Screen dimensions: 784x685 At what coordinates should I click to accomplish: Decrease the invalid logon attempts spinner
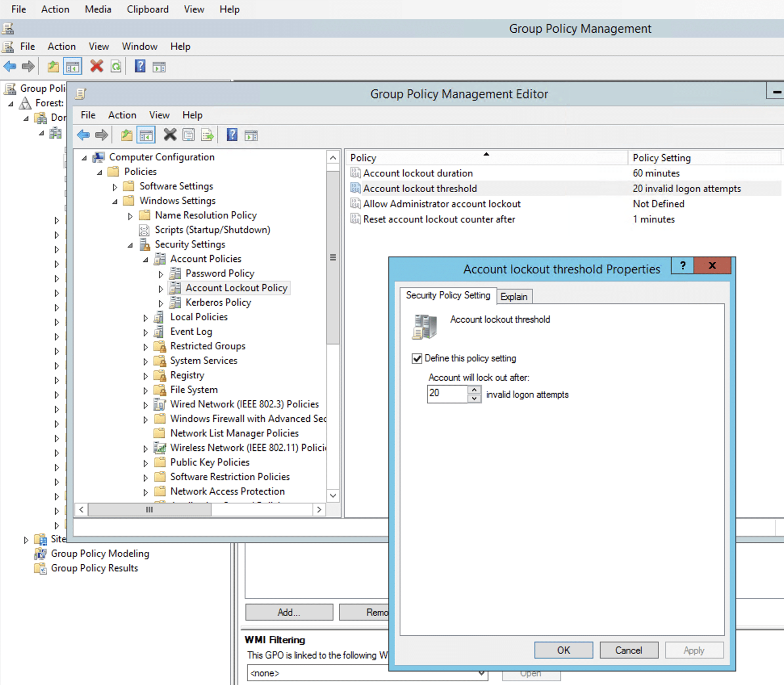[x=474, y=398]
